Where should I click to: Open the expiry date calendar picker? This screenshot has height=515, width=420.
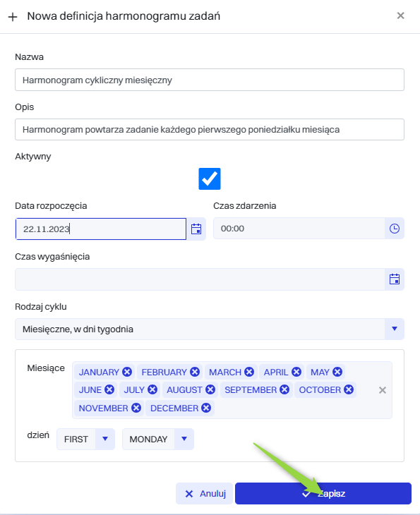395,279
